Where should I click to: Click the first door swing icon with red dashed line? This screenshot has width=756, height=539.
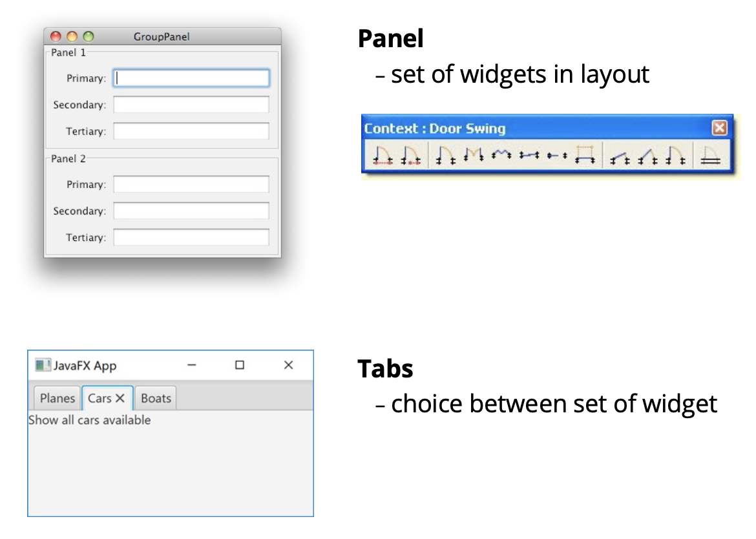[x=382, y=156]
